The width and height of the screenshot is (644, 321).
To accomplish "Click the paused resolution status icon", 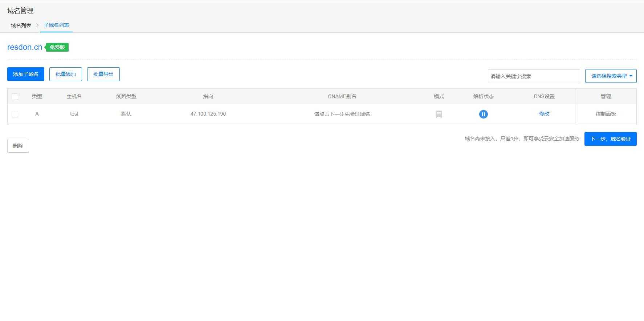I will tap(483, 114).
